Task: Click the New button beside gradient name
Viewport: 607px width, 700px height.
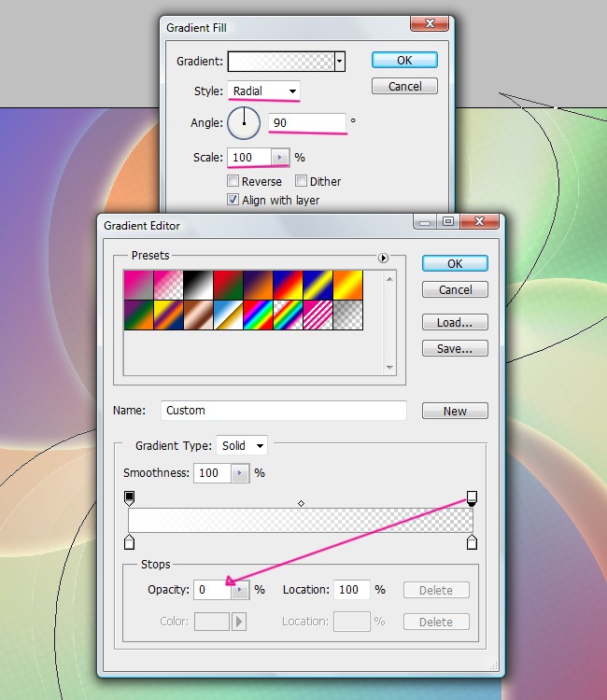Action: pos(455,411)
